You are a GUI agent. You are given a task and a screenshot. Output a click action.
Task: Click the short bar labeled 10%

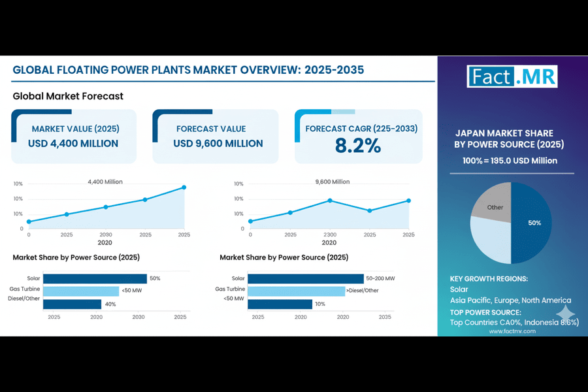click(280, 304)
